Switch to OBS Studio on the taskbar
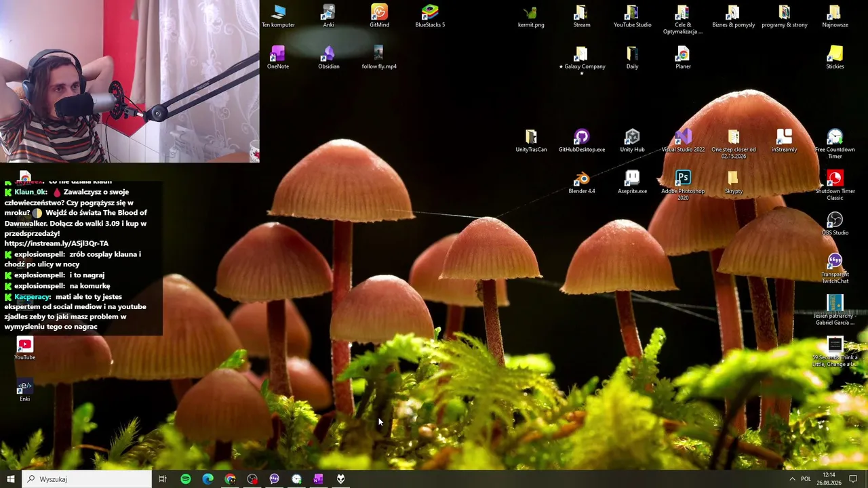The image size is (868, 488). point(252,479)
